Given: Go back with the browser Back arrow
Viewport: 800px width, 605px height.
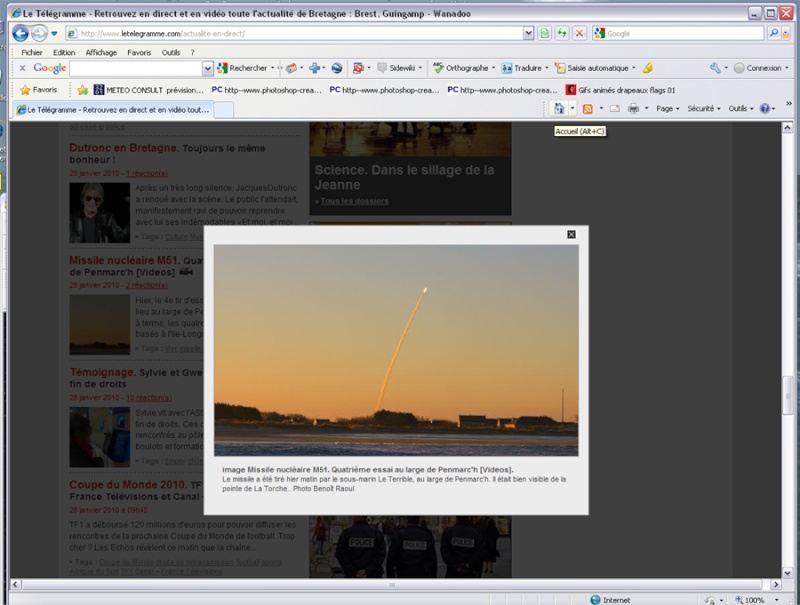Looking at the screenshot, I should pyautogui.click(x=20, y=34).
